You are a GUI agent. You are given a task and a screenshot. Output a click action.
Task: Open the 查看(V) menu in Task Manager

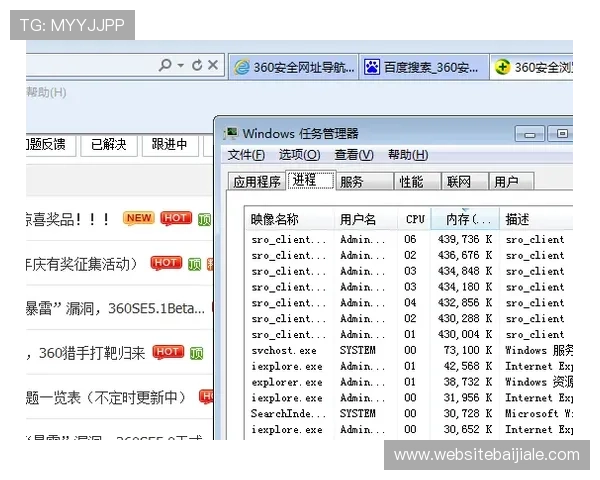coord(353,155)
